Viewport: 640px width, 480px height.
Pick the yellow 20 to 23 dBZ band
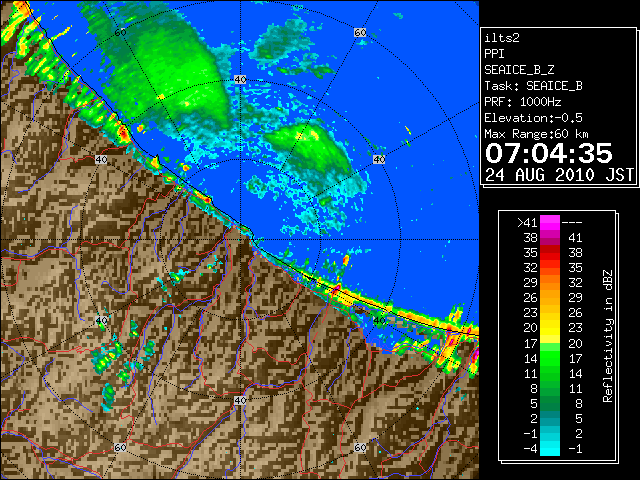[550, 328]
